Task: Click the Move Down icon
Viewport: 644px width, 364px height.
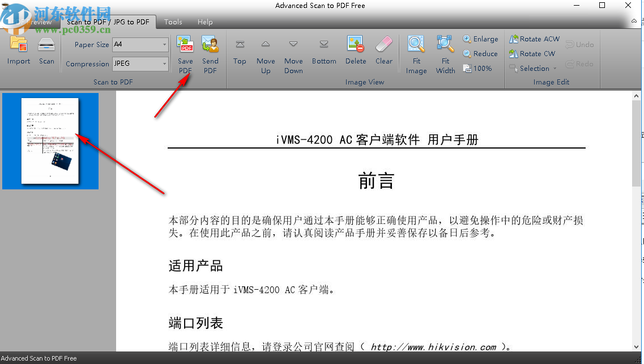Action: [x=293, y=54]
